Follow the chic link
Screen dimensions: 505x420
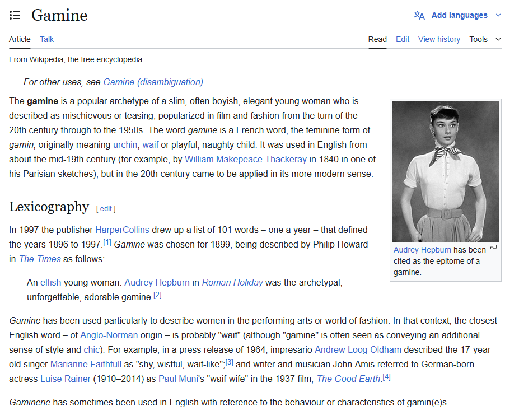tap(92, 350)
